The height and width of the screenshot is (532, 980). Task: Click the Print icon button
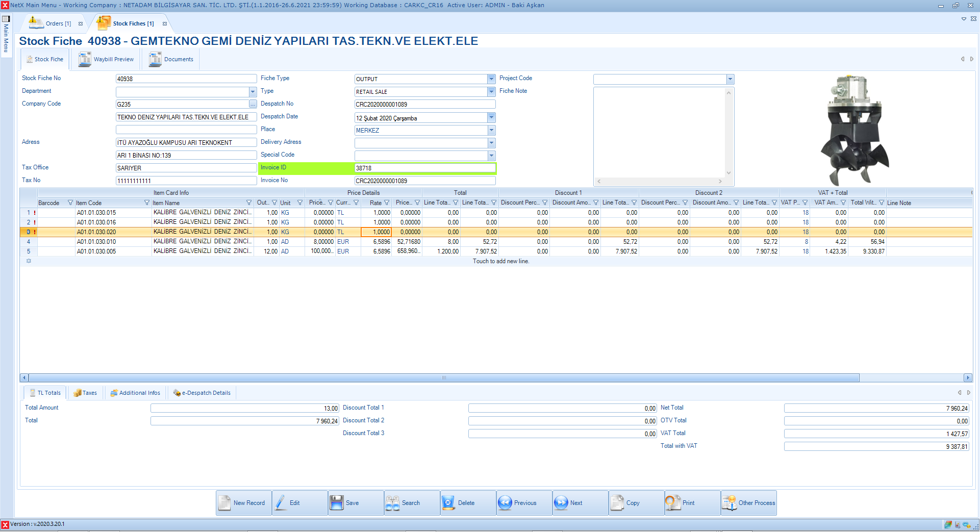point(673,503)
